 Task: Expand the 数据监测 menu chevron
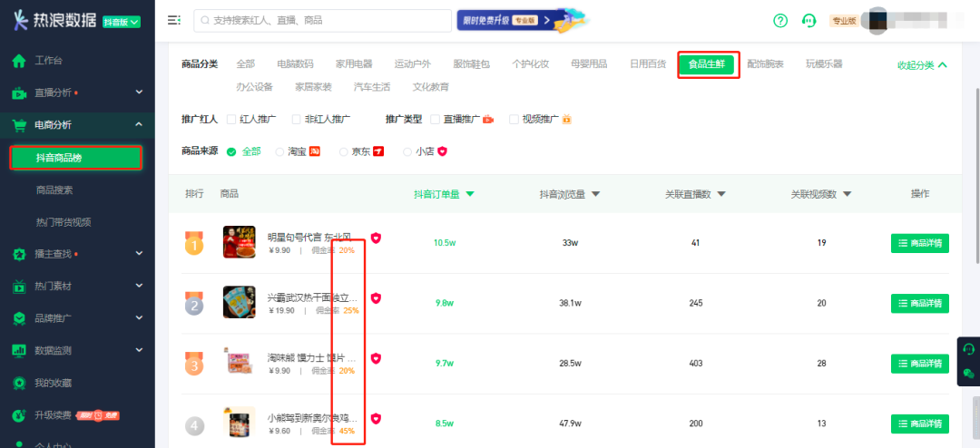point(139,351)
